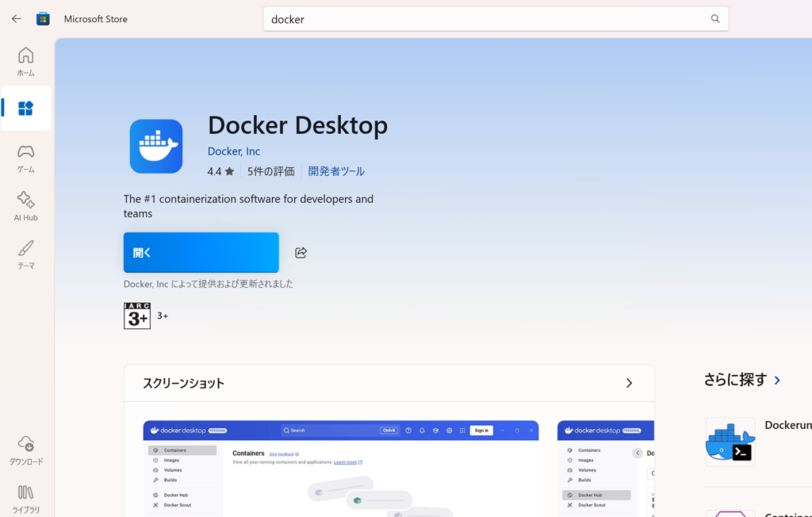
Task: Open the ゲーム (Games) sidebar section
Action: click(x=26, y=157)
